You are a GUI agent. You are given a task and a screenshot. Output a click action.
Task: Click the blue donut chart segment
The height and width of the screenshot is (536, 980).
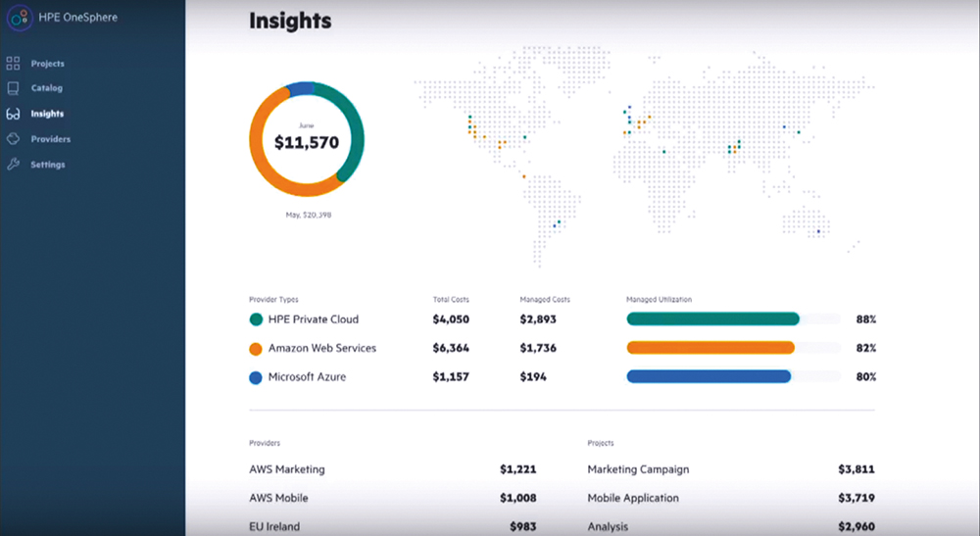pyautogui.click(x=301, y=89)
